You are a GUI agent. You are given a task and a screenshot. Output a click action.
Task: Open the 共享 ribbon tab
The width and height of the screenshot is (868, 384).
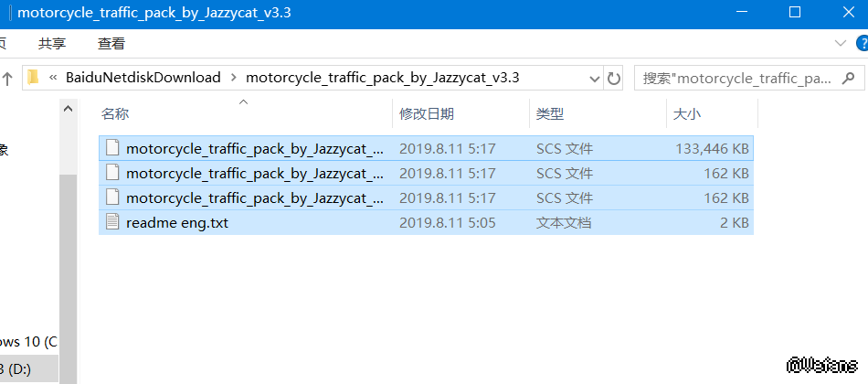click(52, 43)
